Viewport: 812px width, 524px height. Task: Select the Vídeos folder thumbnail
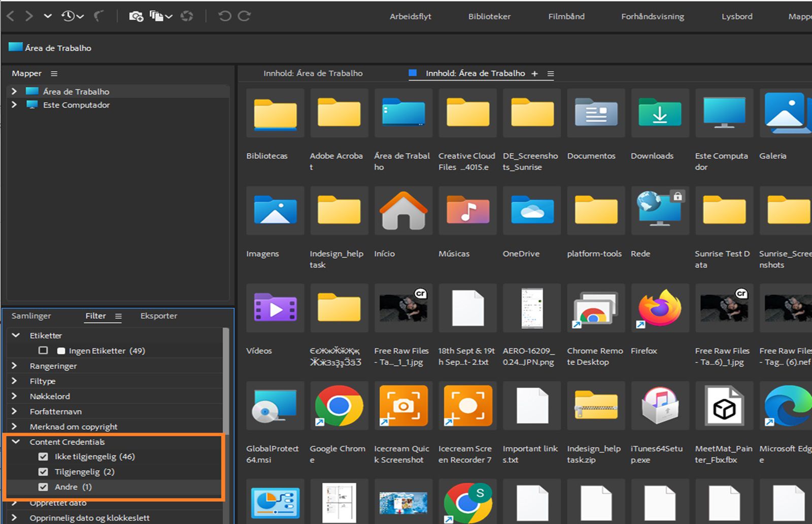(275, 308)
